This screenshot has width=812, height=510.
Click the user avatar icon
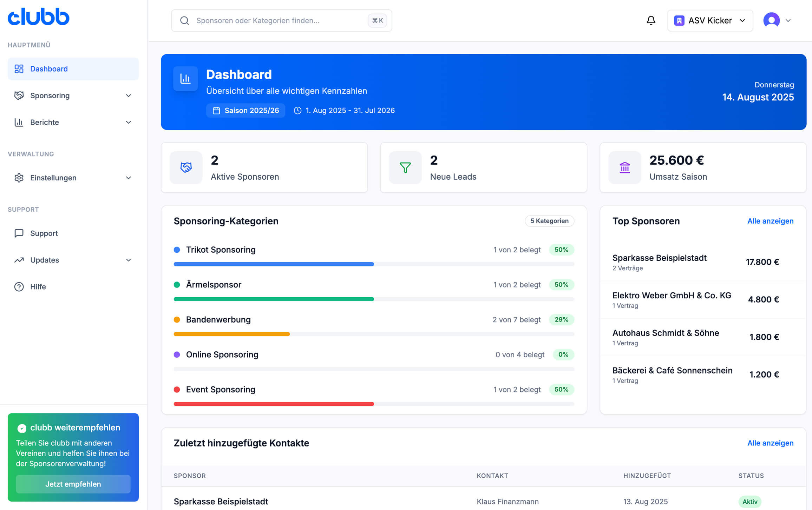point(771,20)
